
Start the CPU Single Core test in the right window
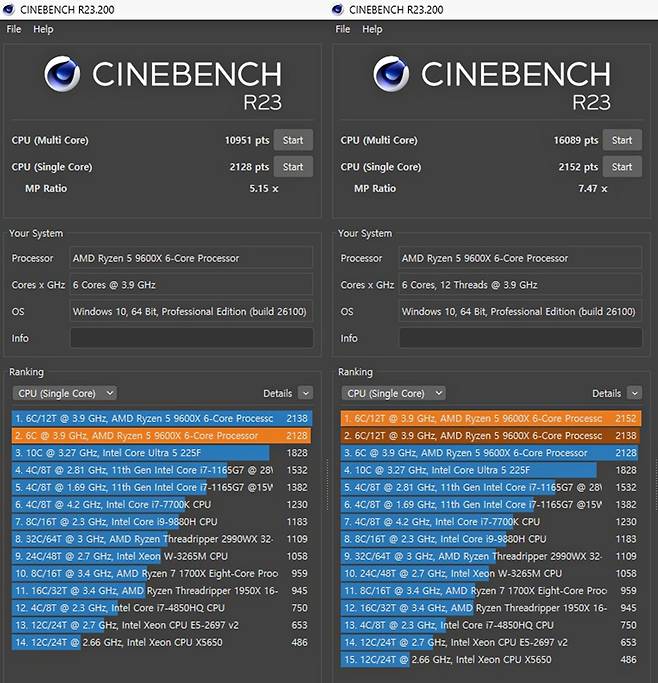[622, 167]
